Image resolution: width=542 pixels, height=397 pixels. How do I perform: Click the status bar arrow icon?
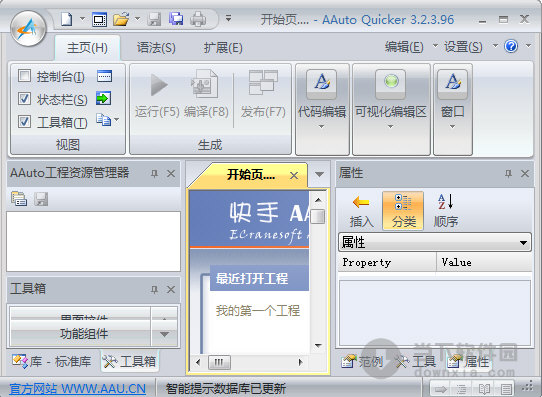440,389
